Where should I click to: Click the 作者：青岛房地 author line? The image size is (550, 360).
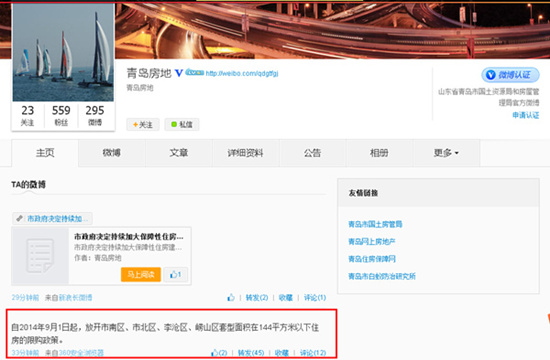98,258
